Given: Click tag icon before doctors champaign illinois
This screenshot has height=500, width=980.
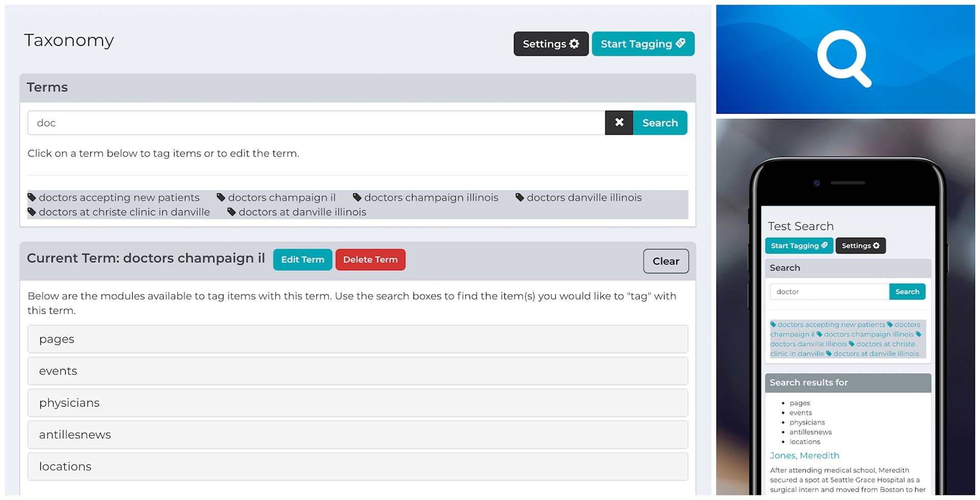Looking at the screenshot, I should click(x=357, y=197).
